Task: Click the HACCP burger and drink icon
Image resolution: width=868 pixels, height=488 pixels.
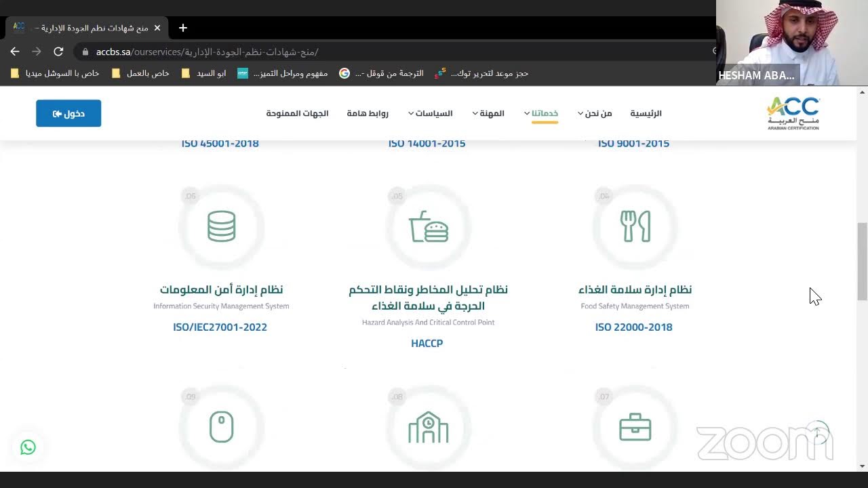Action: [x=429, y=226]
